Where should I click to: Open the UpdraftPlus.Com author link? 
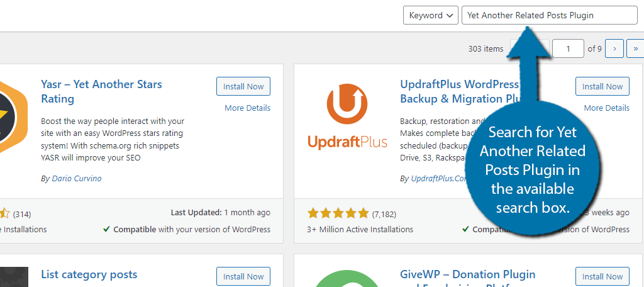click(438, 179)
